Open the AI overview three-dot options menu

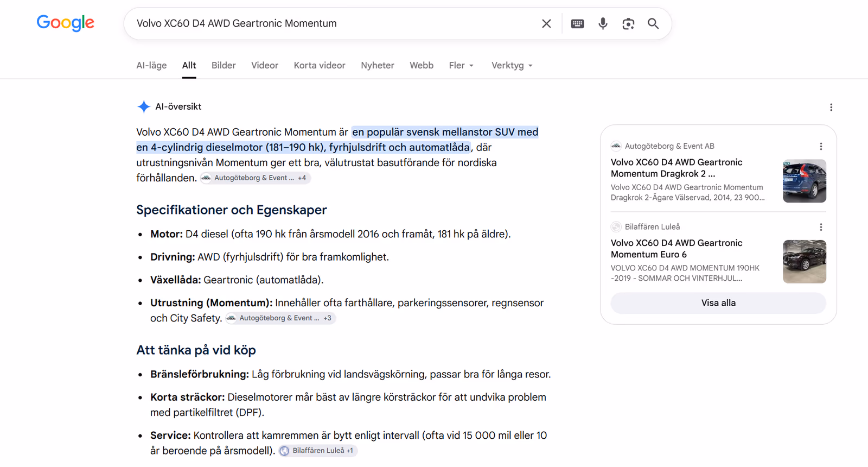(x=831, y=107)
